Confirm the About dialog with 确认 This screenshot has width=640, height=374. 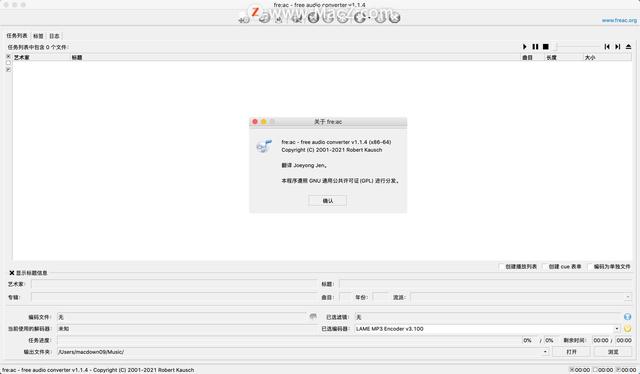pyautogui.click(x=328, y=200)
